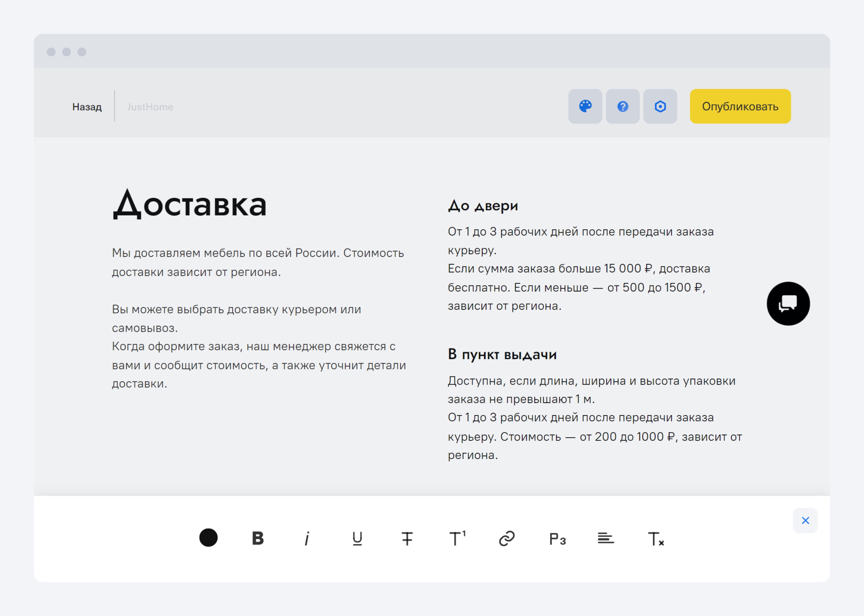Click the sentence Когда оформите заказ
This screenshot has width=864, height=616.
tap(259, 365)
